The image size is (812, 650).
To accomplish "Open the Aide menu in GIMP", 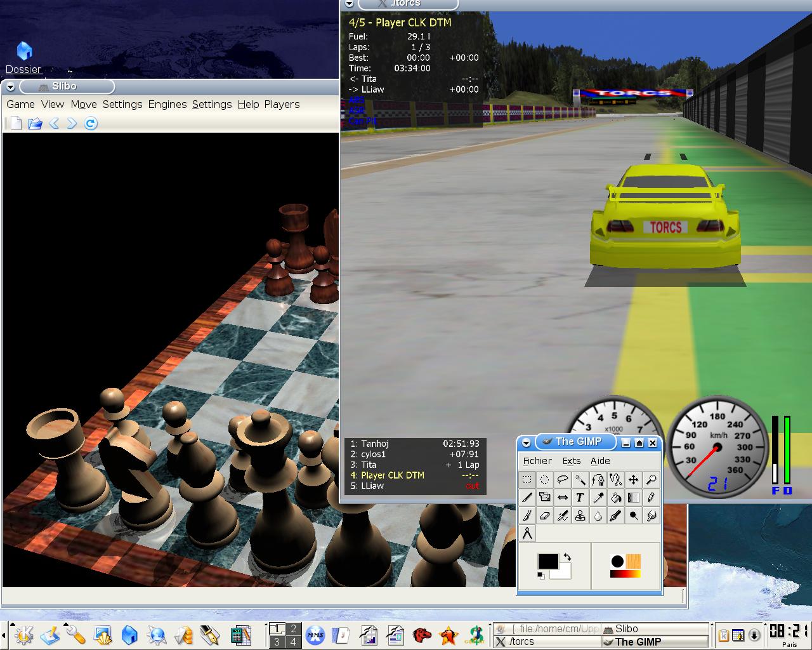I will click(600, 461).
